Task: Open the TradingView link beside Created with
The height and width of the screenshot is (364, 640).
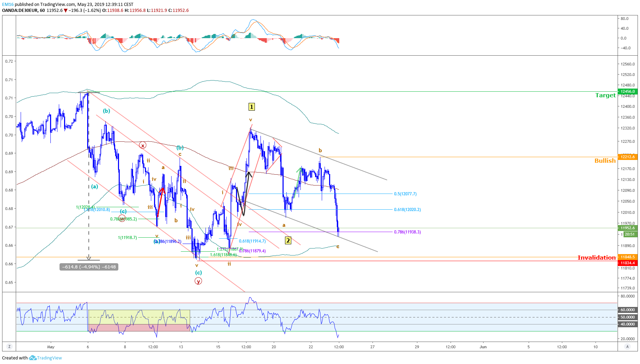Action: pos(49,358)
